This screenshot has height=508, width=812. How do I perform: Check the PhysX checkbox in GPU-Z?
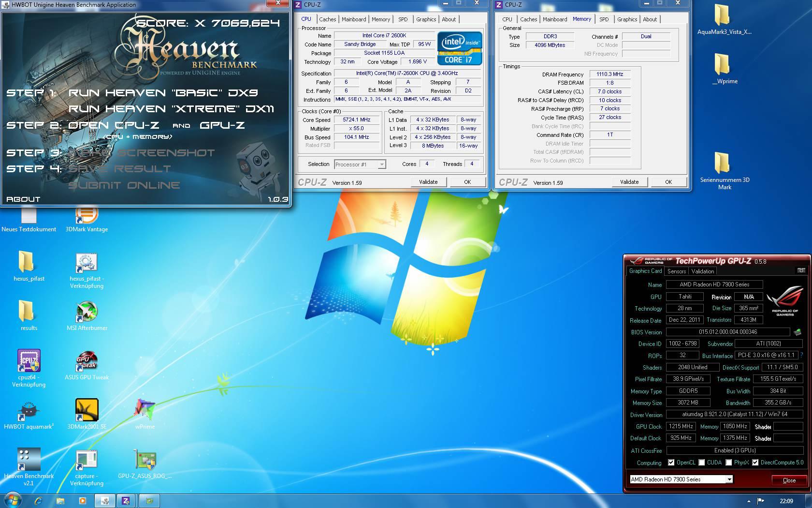[x=728, y=463]
